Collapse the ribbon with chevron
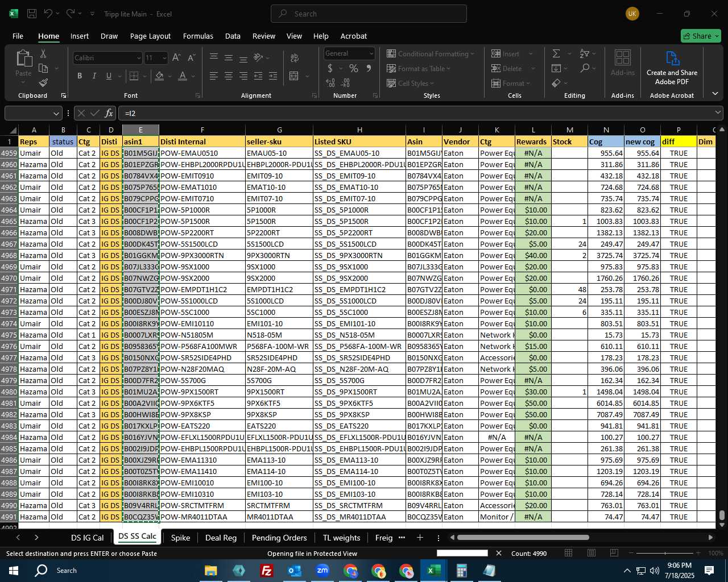This screenshot has width=728, height=582. (715, 94)
